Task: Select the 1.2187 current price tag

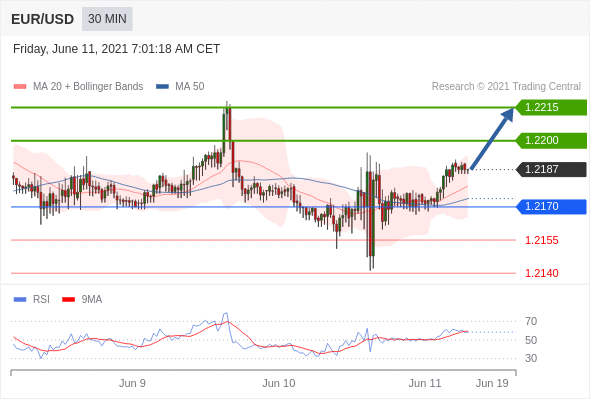Action: pos(551,169)
